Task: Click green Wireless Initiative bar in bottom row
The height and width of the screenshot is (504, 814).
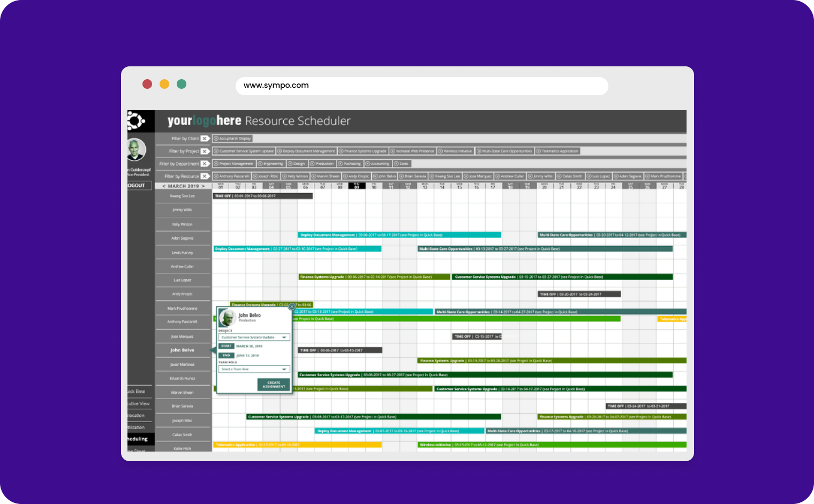Action: pyautogui.click(x=552, y=445)
